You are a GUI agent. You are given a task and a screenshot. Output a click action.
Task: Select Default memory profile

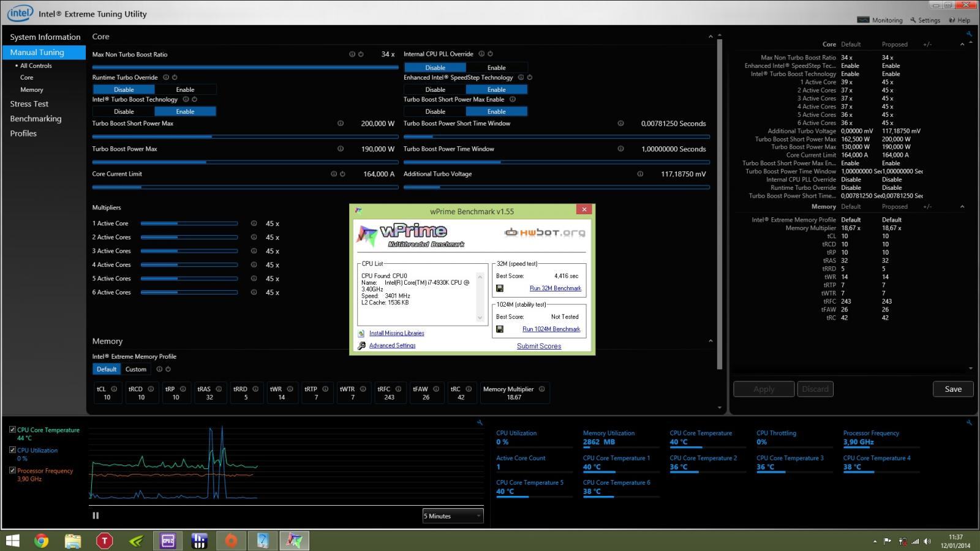point(107,369)
